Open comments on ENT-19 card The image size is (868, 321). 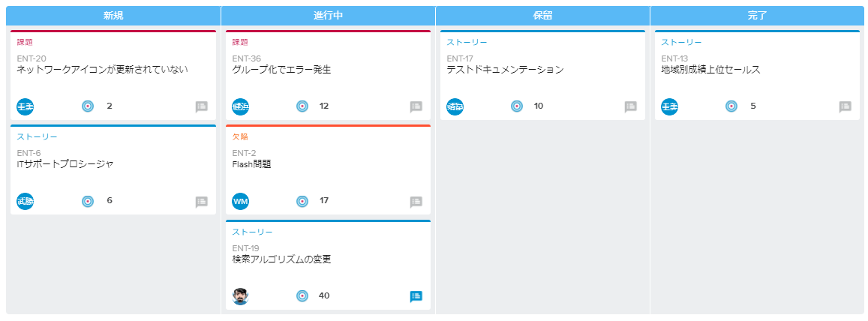[416, 296]
